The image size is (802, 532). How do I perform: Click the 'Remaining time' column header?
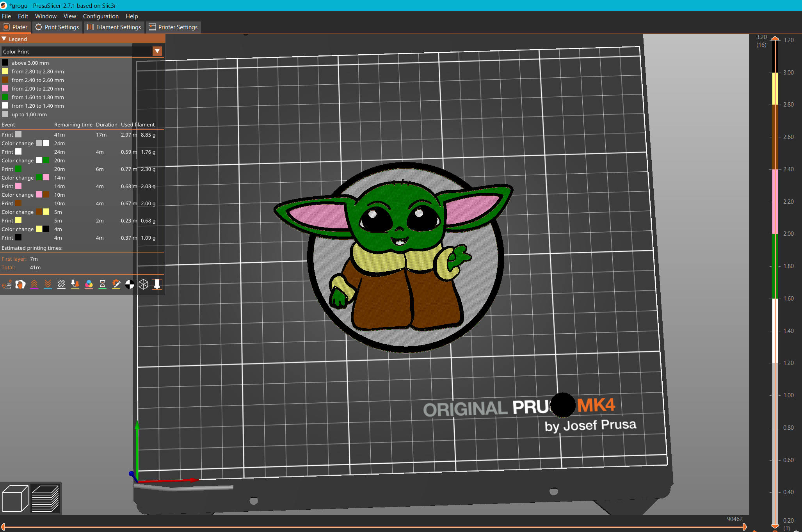(73, 125)
